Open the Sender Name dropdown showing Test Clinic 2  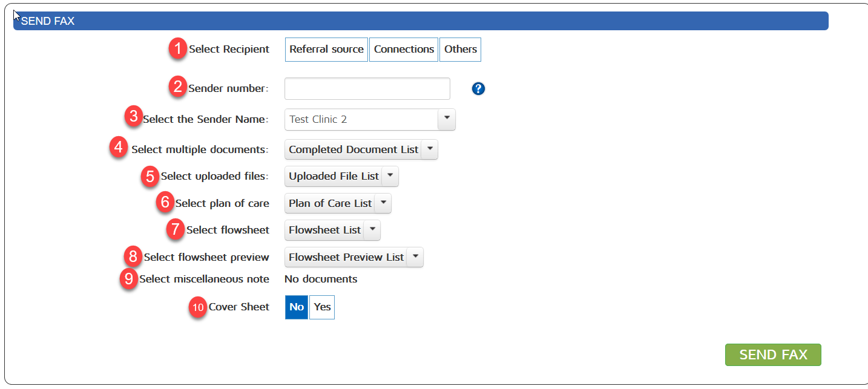tap(446, 119)
